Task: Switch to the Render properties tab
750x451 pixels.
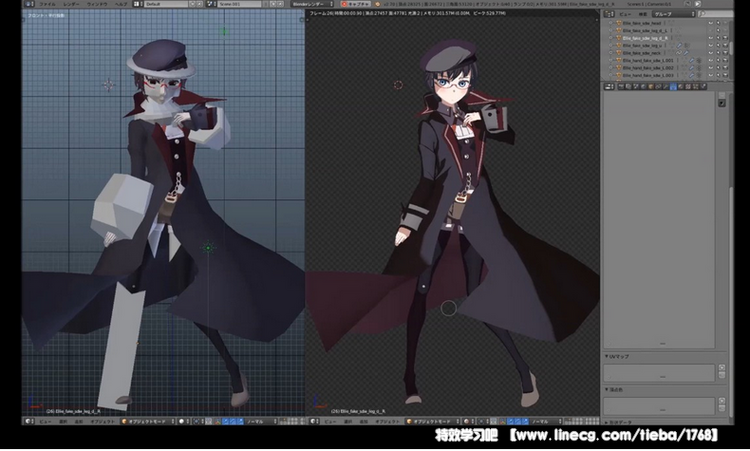Action: pyautogui.click(x=621, y=87)
